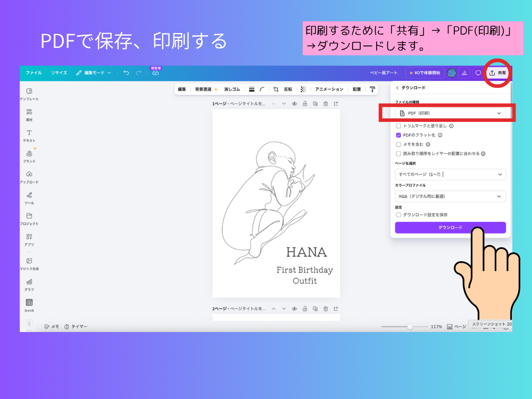Image resolution: width=532 pixels, height=399 pixels.
Task: Open 配置 in the toolbar
Action: (356, 89)
